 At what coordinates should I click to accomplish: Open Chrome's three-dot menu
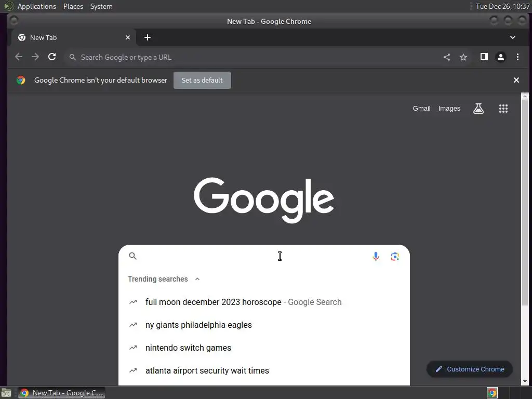click(517, 57)
